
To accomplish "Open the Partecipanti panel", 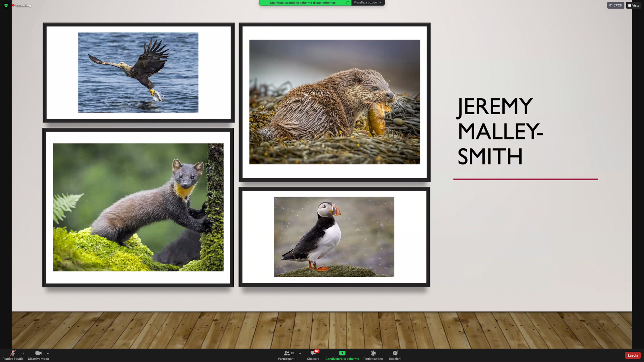I will pyautogui.click(x=287, y=355).
